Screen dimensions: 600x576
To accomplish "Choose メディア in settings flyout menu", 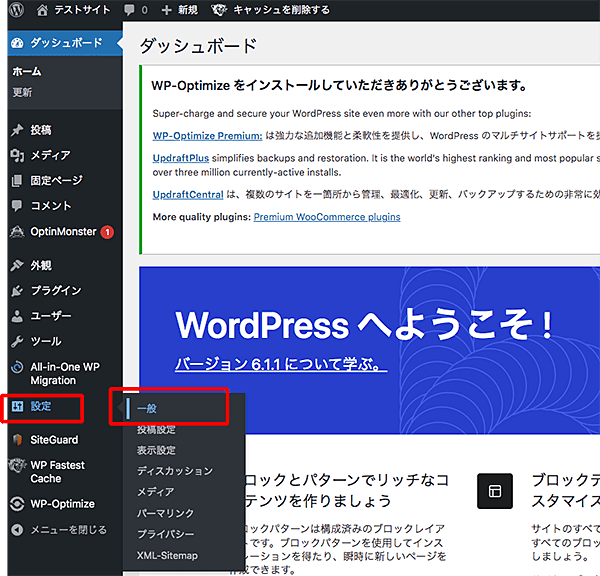I will pos(156,492).
